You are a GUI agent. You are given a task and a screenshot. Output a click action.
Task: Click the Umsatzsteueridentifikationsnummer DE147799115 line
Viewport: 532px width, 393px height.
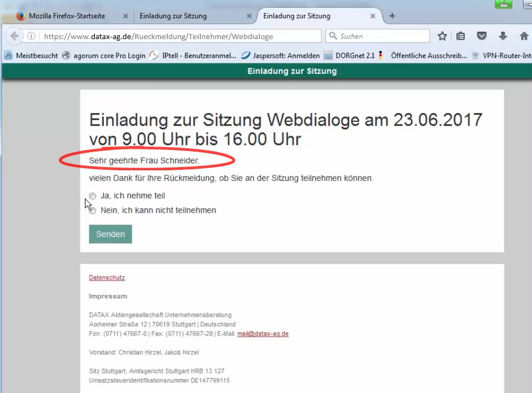point(159,380)
